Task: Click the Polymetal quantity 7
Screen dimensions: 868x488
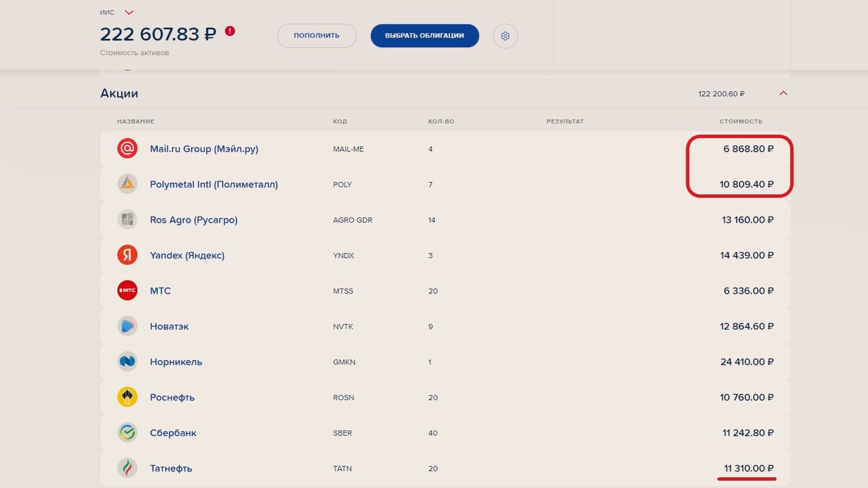Action: (430, 184)
